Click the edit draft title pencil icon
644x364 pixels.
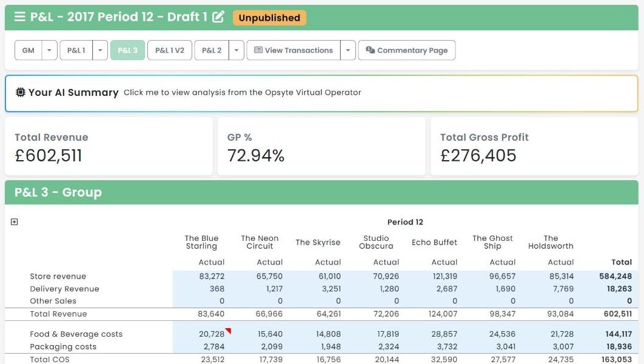(218, 16)
